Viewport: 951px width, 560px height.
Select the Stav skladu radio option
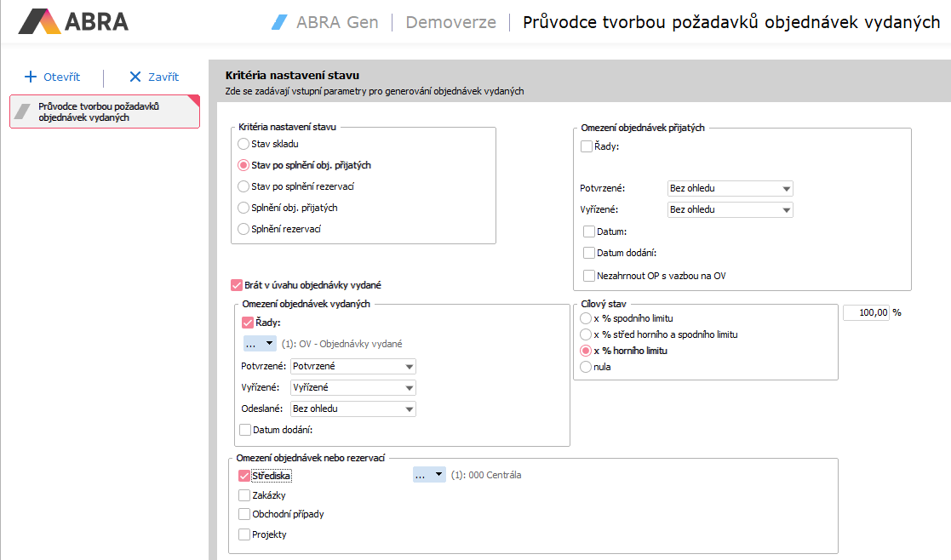click(x=244, y=144)
